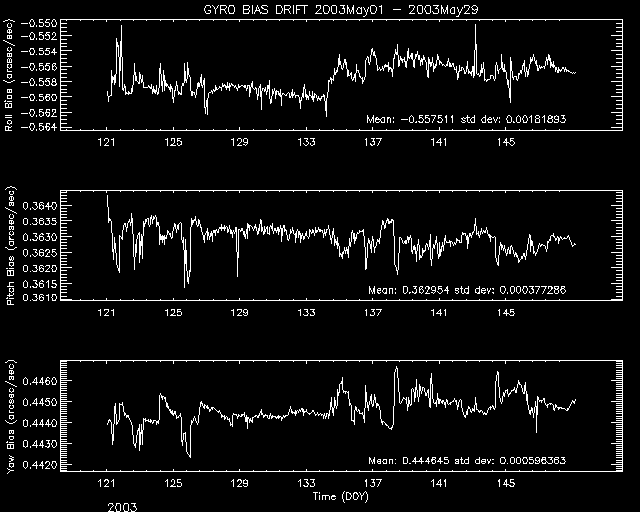Click the Pitch Bias axis label

[x=10, y=246]
